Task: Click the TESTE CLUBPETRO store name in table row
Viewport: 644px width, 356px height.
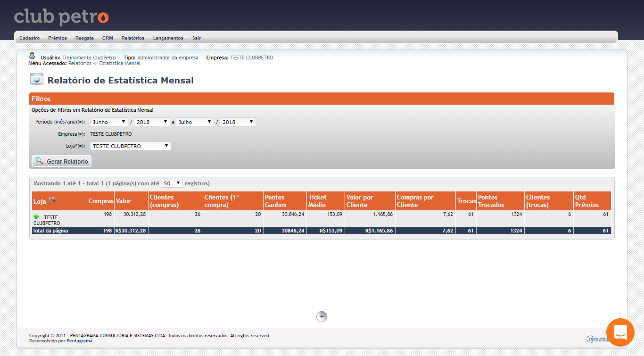Action: point(47,220)
